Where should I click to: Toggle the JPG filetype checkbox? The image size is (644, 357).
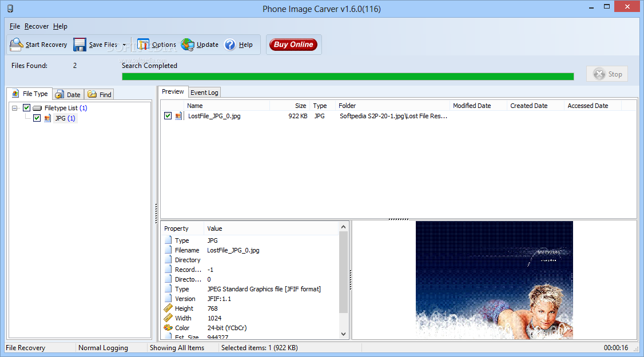click(x=37, y=118)
